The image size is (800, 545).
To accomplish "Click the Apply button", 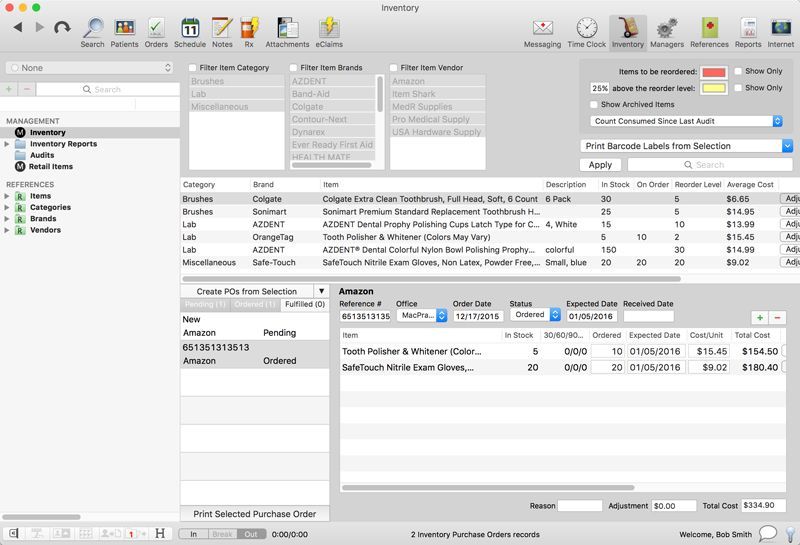I will click(x=600, y=165).
